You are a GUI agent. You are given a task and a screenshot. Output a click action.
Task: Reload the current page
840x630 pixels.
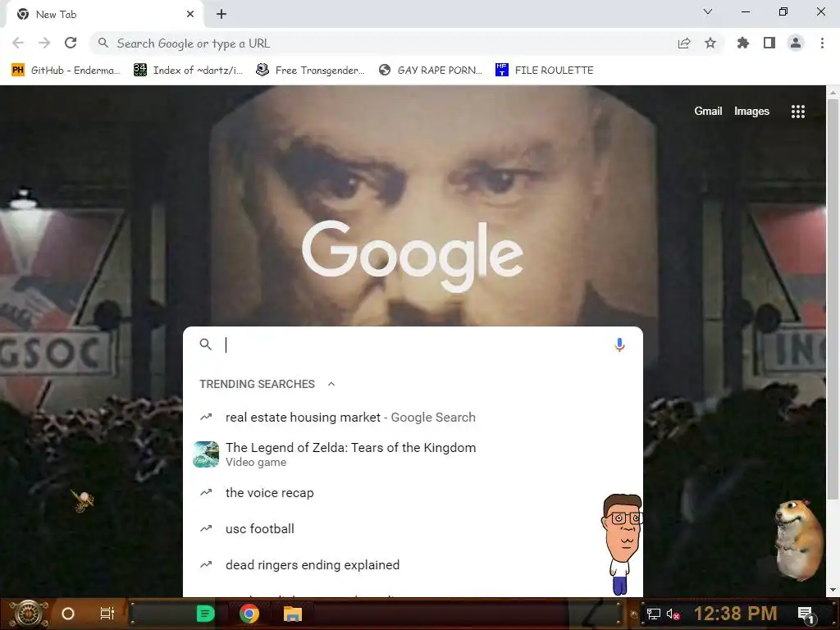71,43
